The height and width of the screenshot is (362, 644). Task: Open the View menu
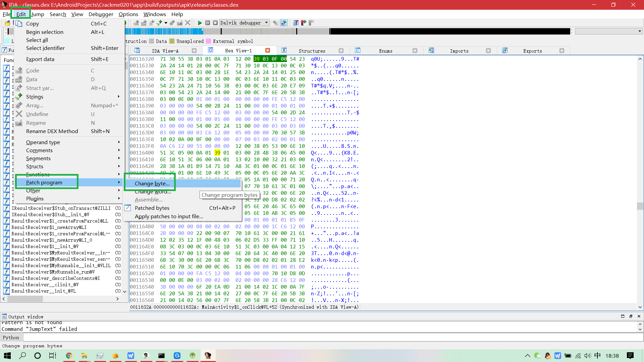pyautogui.click(x=77, y=14)
